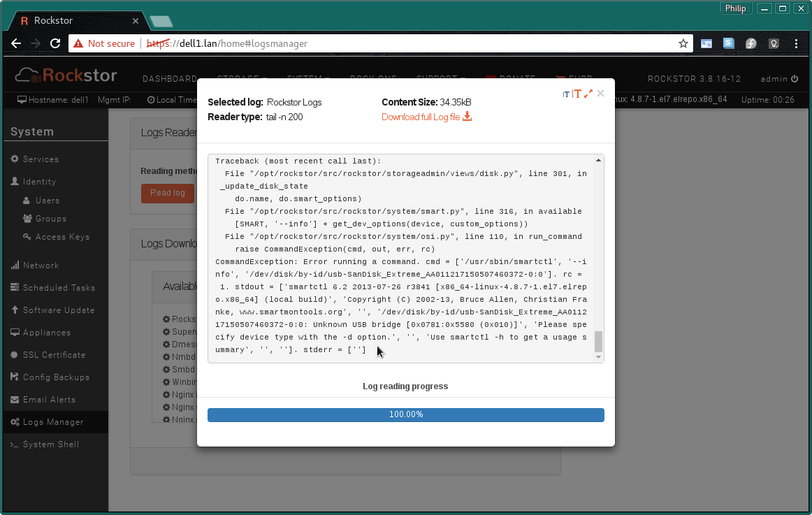Expand log viewer to full size
The width and height of the screenshot is (812, 515).
pyautogui.click(x=588, y=94)
